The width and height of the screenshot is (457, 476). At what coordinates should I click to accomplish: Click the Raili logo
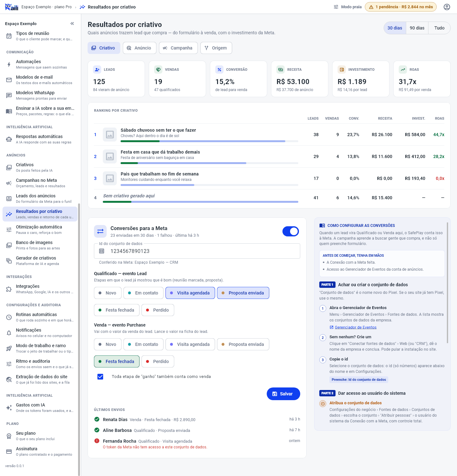click(12, 7)
